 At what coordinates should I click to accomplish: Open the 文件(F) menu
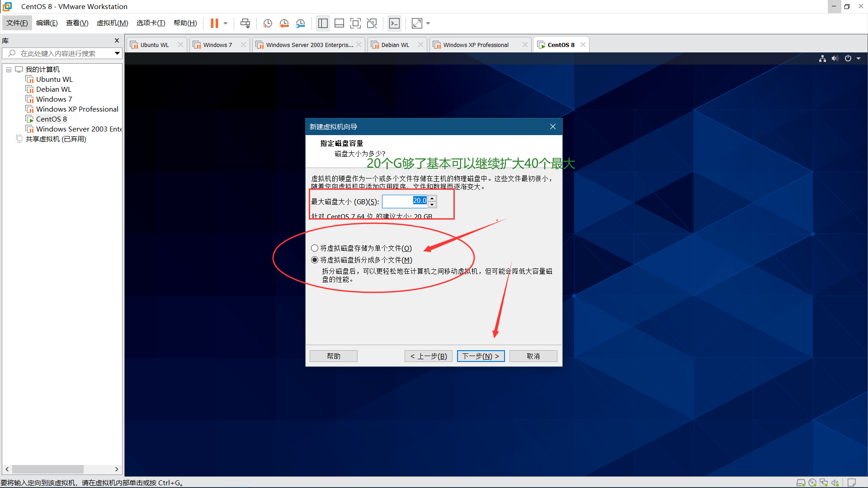(17, 23)
